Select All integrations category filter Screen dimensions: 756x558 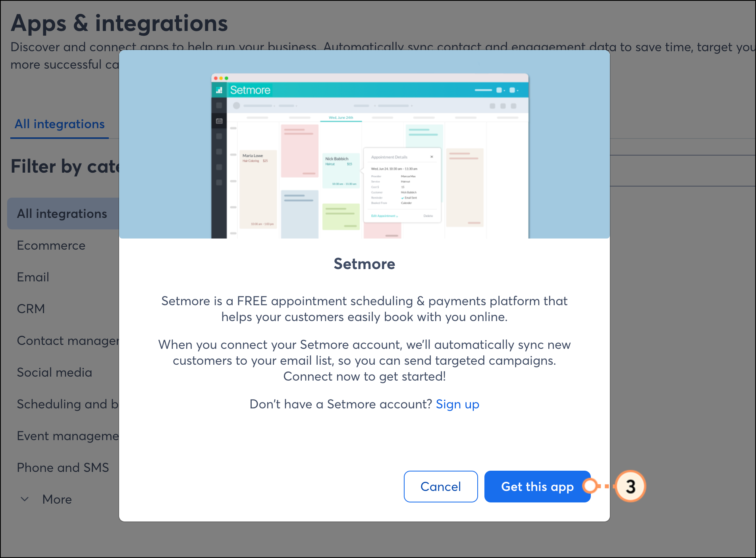click(x=64, y=214)
